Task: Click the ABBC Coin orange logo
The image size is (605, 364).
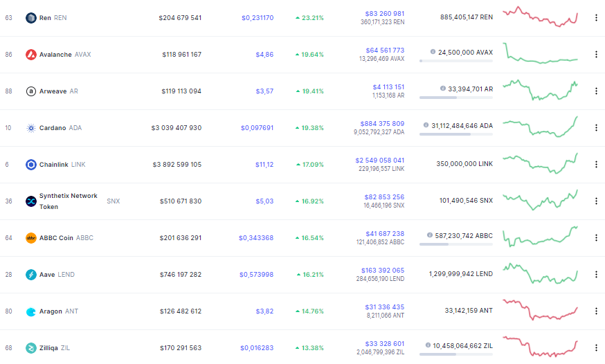Action: (x=31, y=238)
